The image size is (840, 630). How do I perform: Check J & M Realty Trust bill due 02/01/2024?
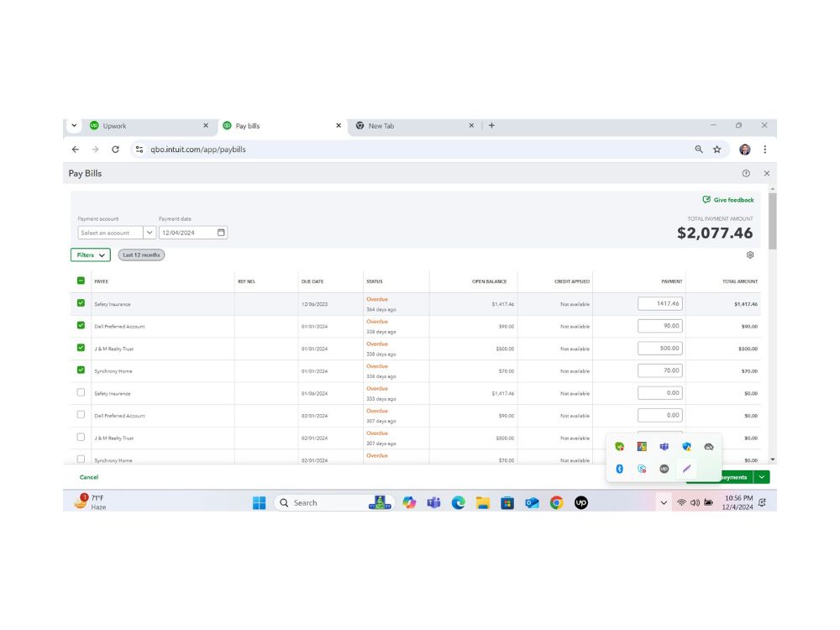81,437
